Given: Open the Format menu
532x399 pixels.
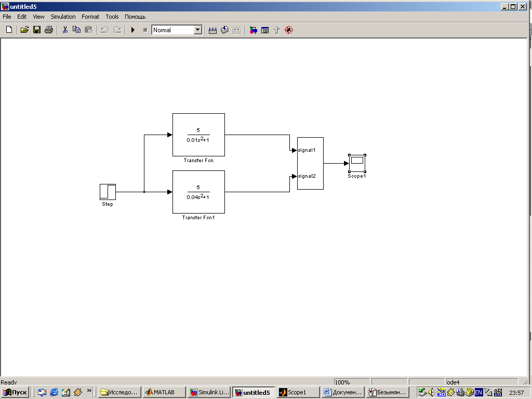Looking at the screenshot, I should (90, 17).
